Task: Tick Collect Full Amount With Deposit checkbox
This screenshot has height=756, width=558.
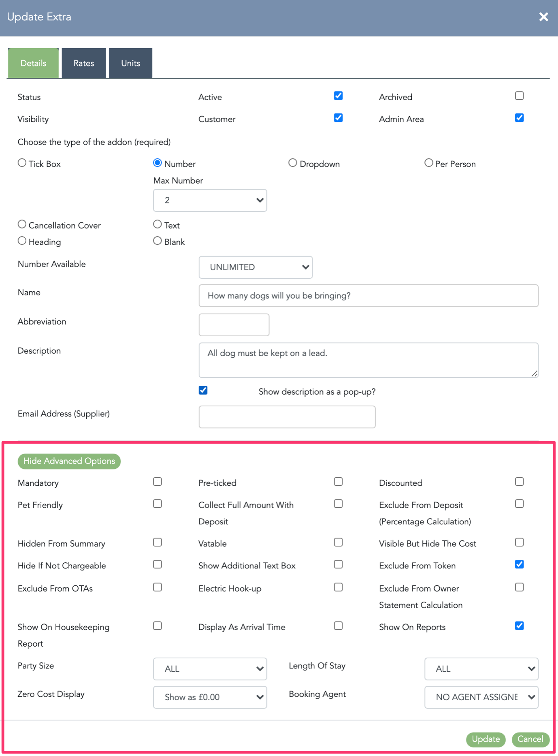Action: 338,504
